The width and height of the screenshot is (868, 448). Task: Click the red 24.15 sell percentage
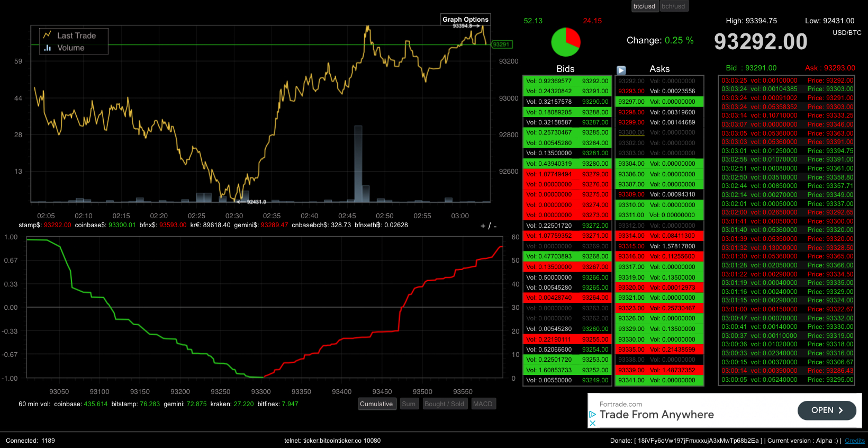[x=592, y=21]
